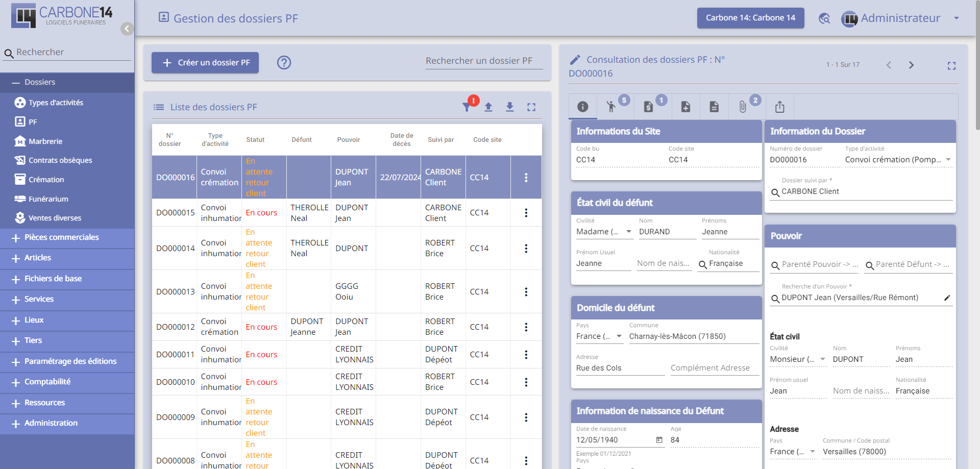Open the défunt Pays France dropdown
This screenshot has height=469, width=980.
(x=600, y=336)
